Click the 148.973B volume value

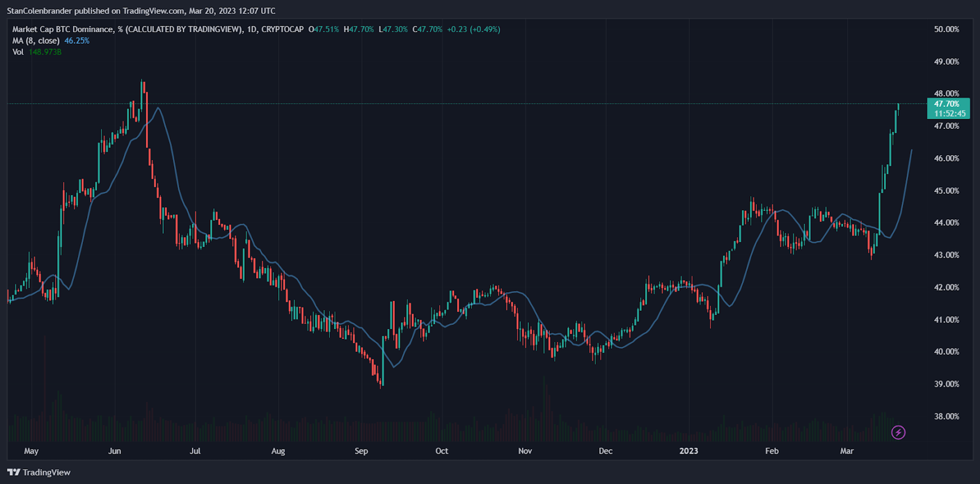[x=45, y=52]
